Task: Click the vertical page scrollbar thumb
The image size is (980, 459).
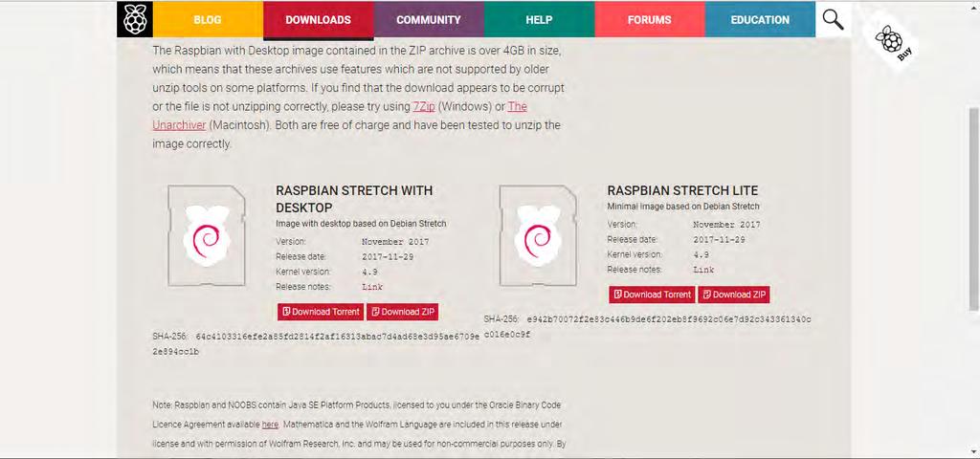Action: pyautogui.click(x=973, y=208)
